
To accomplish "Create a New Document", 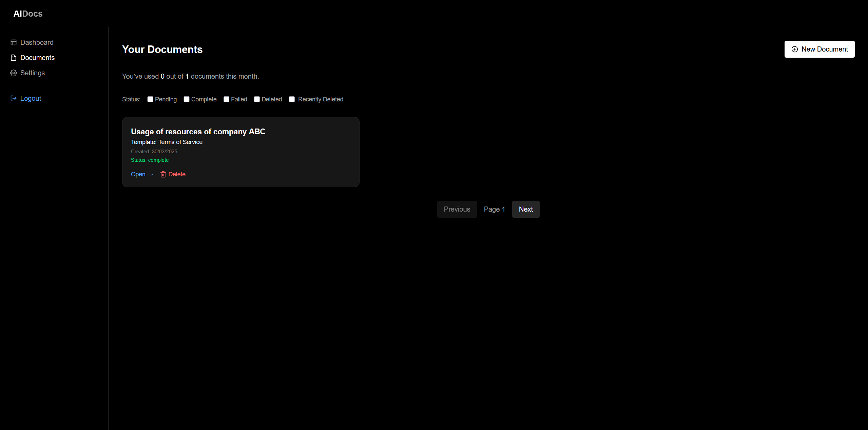I will click(819, 49).
